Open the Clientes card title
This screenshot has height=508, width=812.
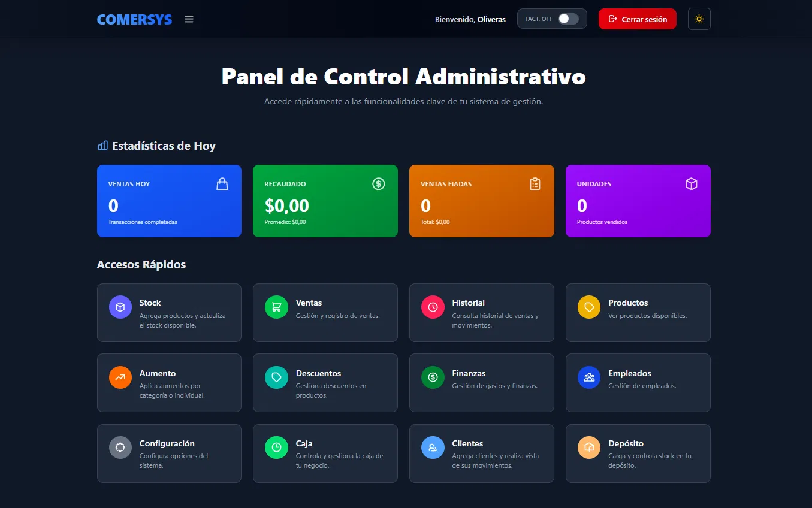pyautogui.click(x=467, y=443)
